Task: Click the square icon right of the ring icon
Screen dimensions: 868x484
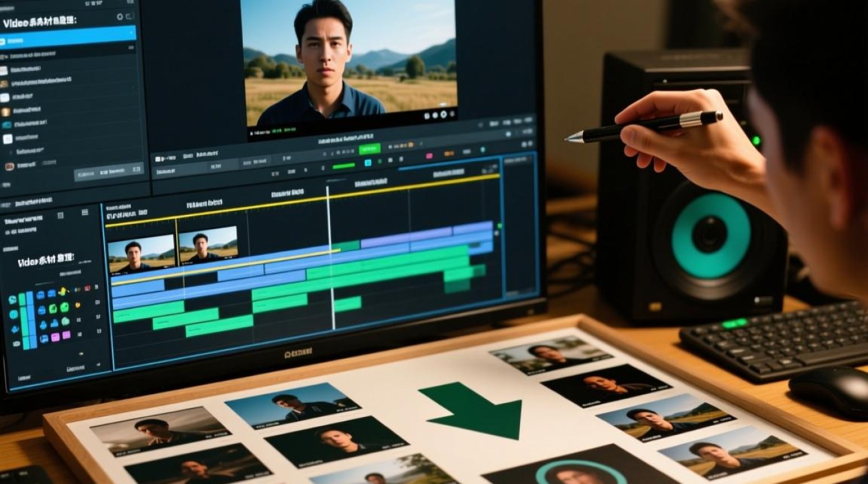Action: pos(130,15)
